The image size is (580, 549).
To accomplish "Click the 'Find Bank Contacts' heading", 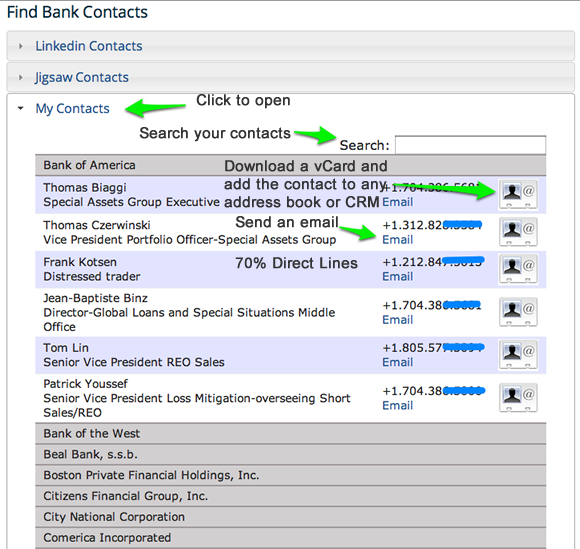I will [x=77, y=12].
